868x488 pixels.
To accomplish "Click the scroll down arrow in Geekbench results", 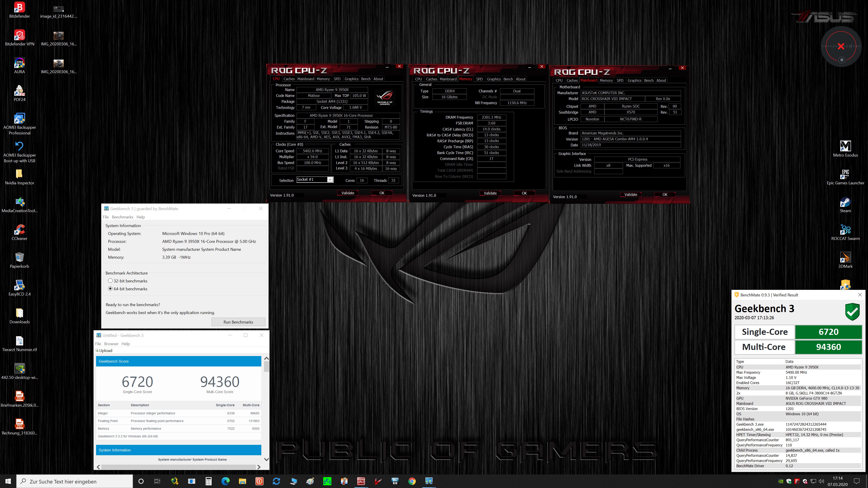I will 267,459.
